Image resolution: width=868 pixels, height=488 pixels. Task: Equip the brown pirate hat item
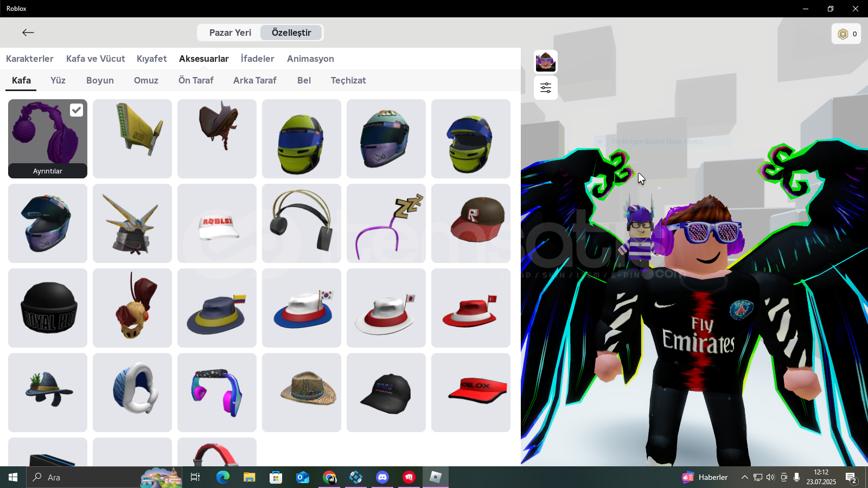[x=217, y=139]
